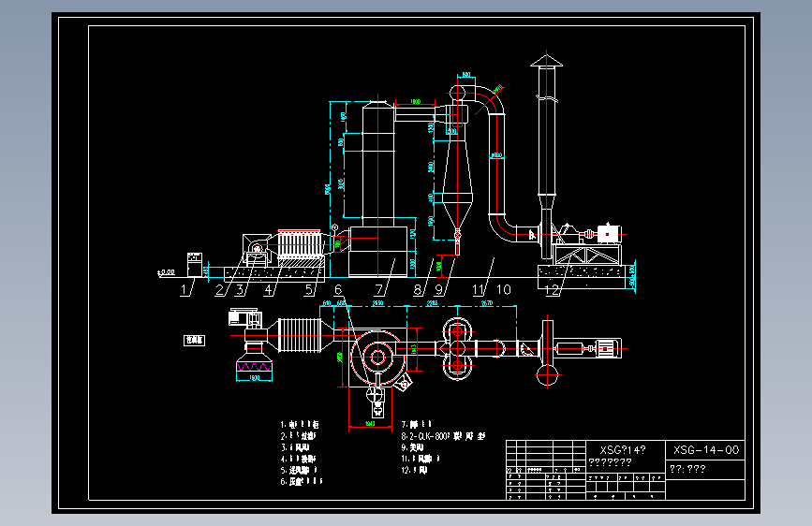Image resolution: width=812 pixels, height=526 pixels.
Task: Click part callout number 3
Action: tap(240, 290)
